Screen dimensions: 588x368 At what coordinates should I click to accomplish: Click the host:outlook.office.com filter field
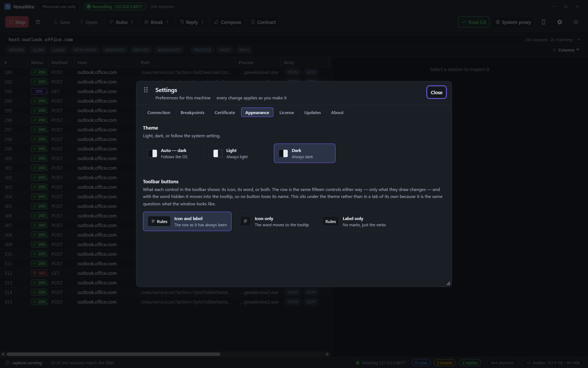click(263, 39)
